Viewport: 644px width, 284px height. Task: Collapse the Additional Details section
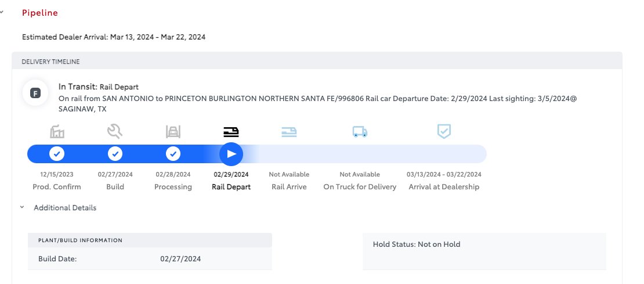22,207
